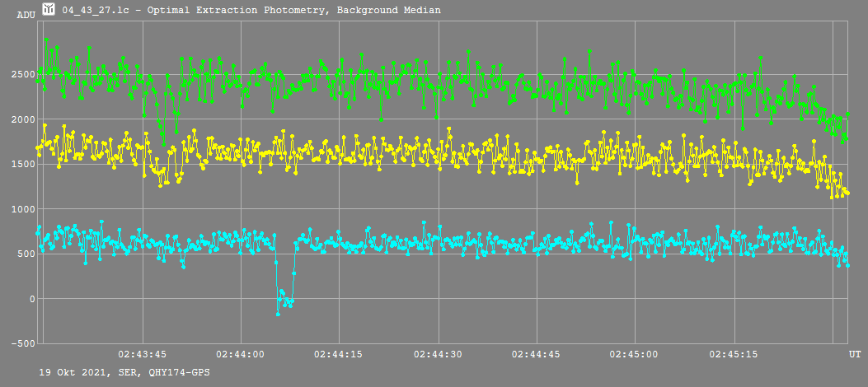The image size is (868, 387).
Task: Click the 02:44:45 time tick label
Action: click(x=537, y=354)
